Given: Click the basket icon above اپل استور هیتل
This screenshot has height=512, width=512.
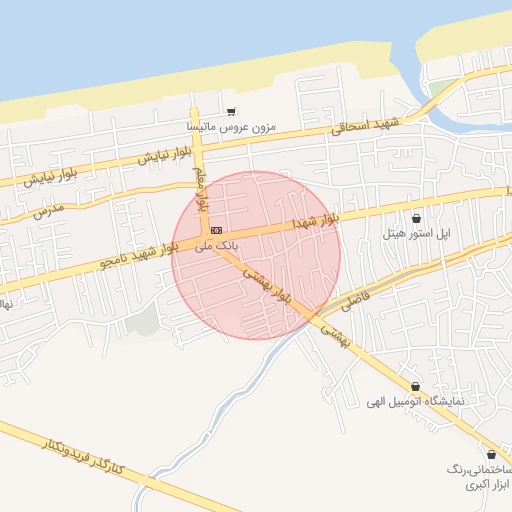Looking at the screenshot, I should click(x=416, y=219).
